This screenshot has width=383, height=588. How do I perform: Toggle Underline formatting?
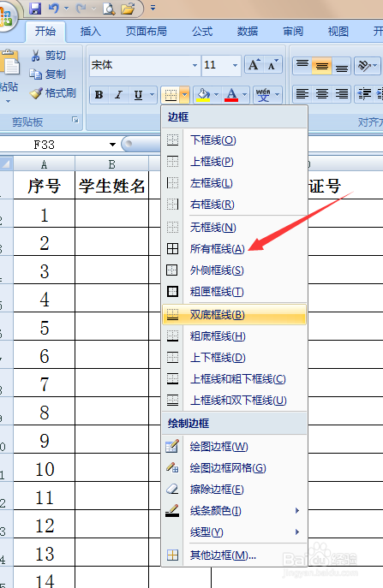[x=138, y=94]
